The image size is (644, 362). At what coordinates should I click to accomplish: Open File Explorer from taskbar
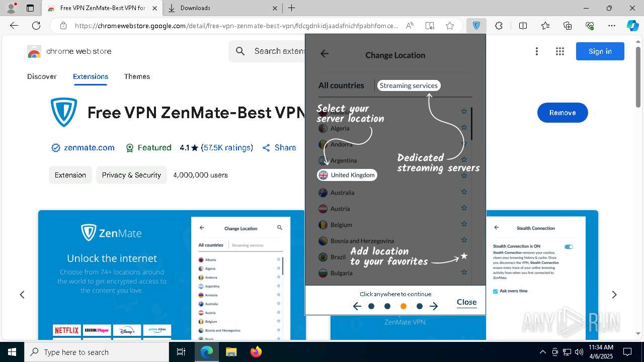click(x=231, y=352)
